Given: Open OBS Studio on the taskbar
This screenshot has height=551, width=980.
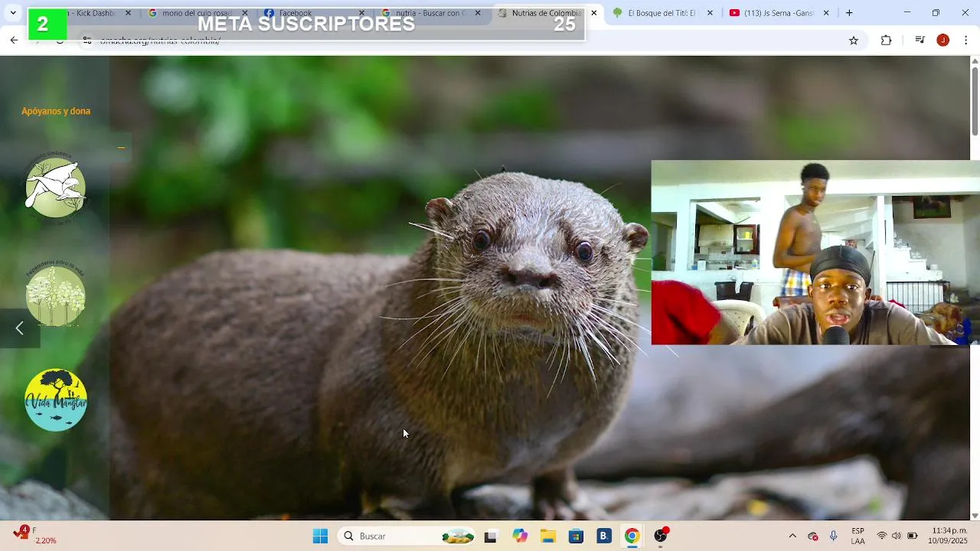Looking at the screenshot, I should coord(661,536).
